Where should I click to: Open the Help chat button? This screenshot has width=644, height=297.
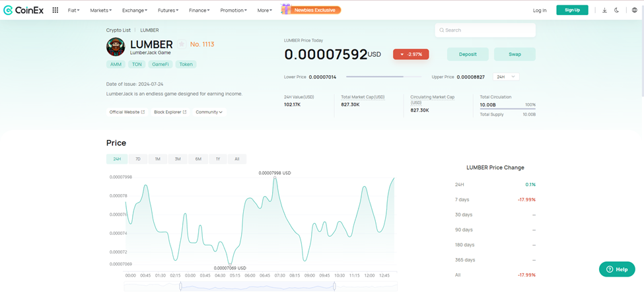pos(617,269)
